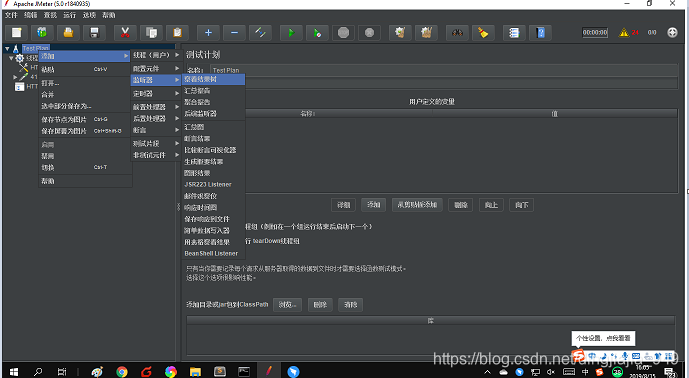This screenshot has width=689, height=378.
Task: Expand the 断言 submenu
Action: point(156,130)
